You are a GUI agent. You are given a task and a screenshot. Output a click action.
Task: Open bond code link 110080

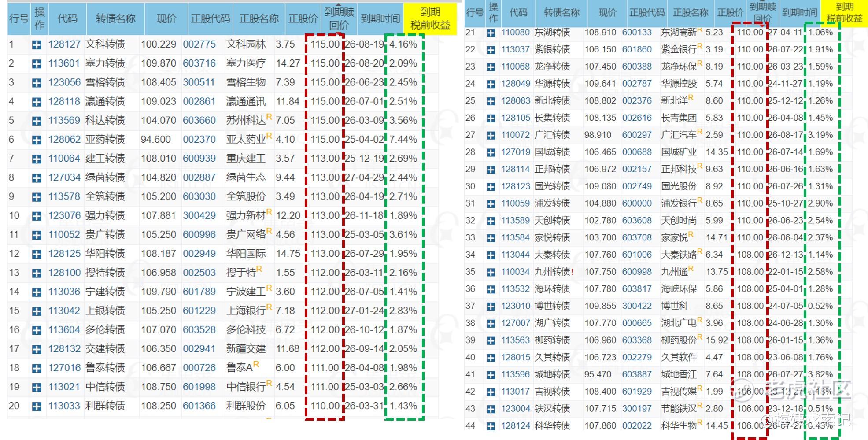pos(515,33)
